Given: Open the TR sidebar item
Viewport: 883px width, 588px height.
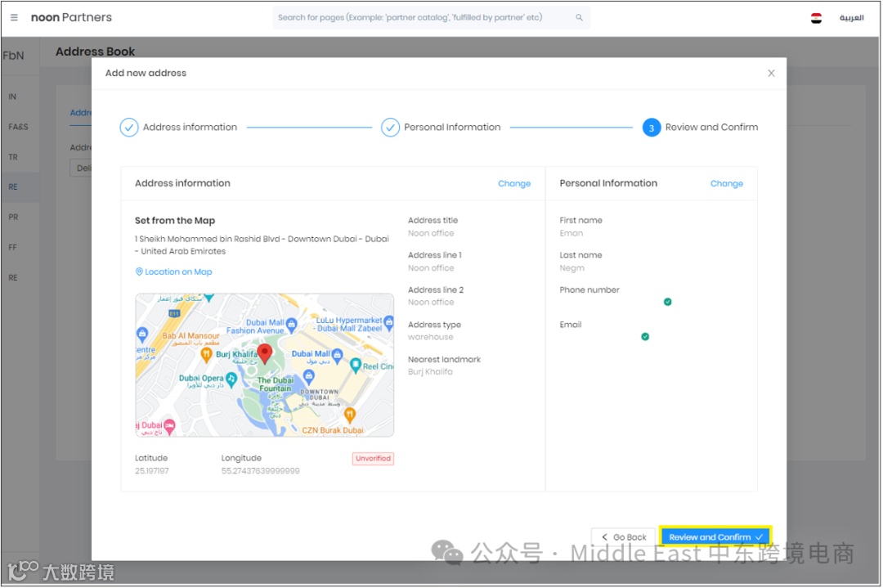Looking at the screenshot, I should pos(13,157).
